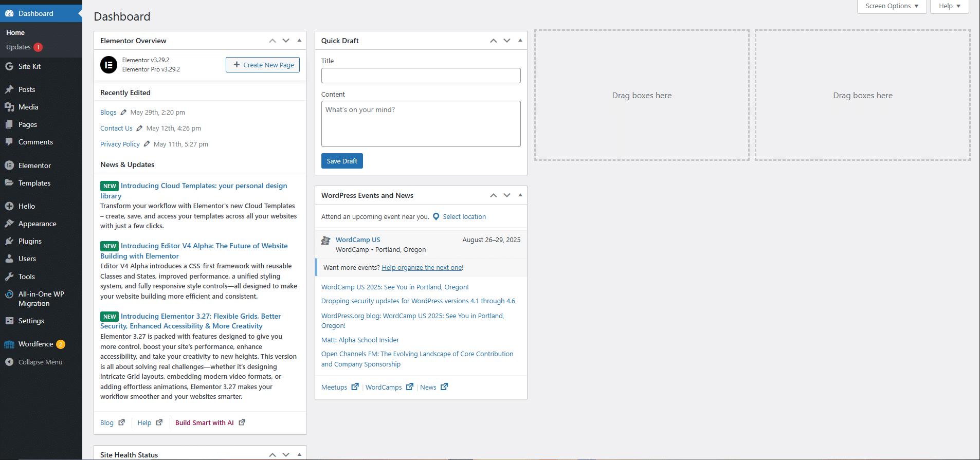Click the orange Wordfence notification badge
Image resolution: width=980 pixels, height=460 pixels.
point(61,344)
